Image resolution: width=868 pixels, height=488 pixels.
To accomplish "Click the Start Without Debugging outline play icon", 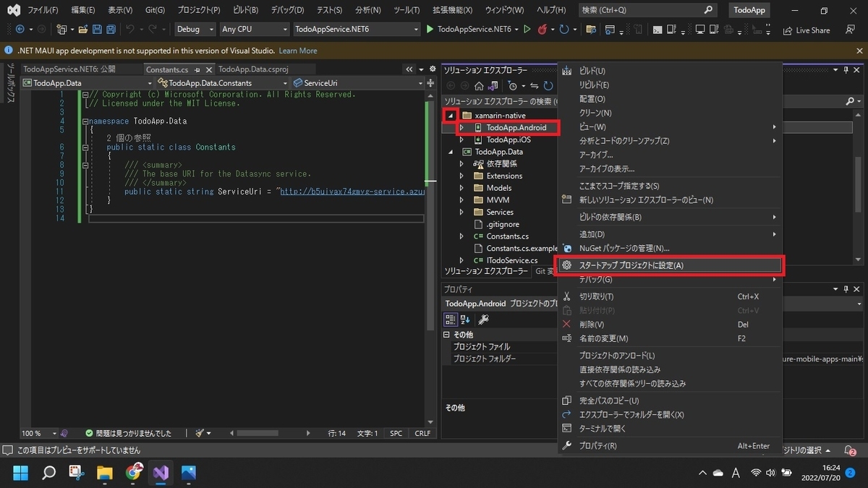I will tap(527, 30).
